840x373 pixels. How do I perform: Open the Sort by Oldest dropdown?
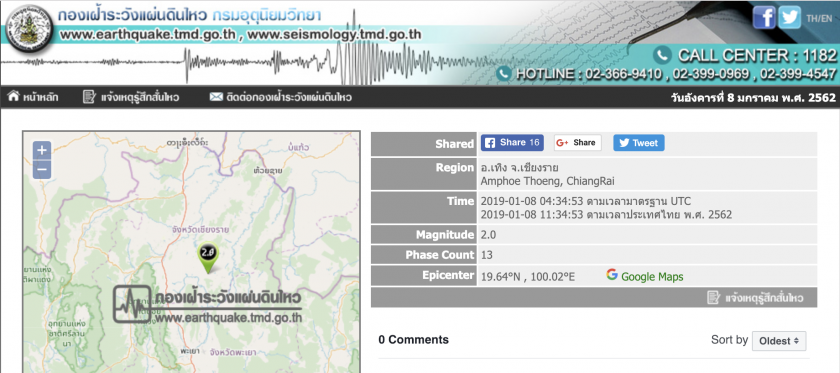[779, 340]
